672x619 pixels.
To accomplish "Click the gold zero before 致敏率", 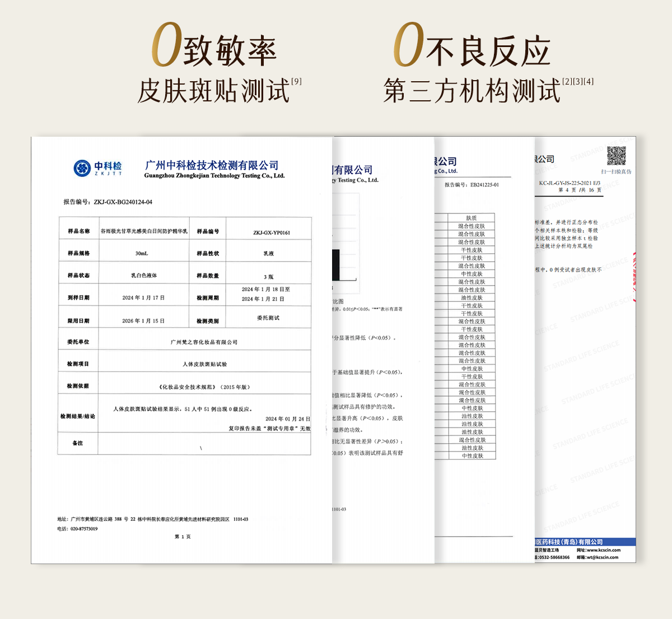I will click(166, 46).
